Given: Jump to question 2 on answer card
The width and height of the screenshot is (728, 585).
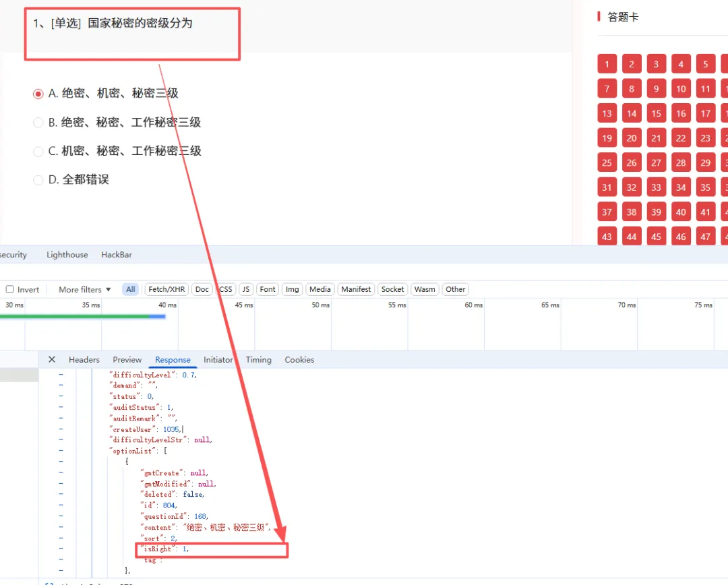Looking at the screenshot, I should pyautogui.click(x=632, y=64).
